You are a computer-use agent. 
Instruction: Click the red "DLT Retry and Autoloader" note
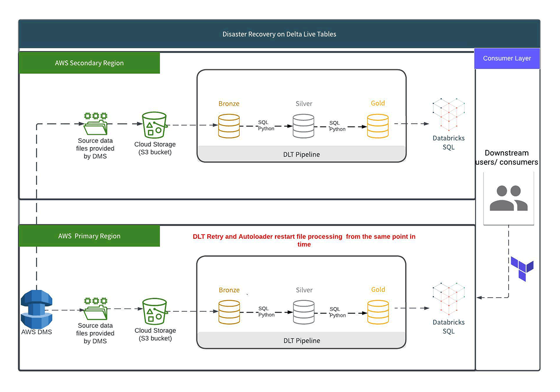pos(304,240)
